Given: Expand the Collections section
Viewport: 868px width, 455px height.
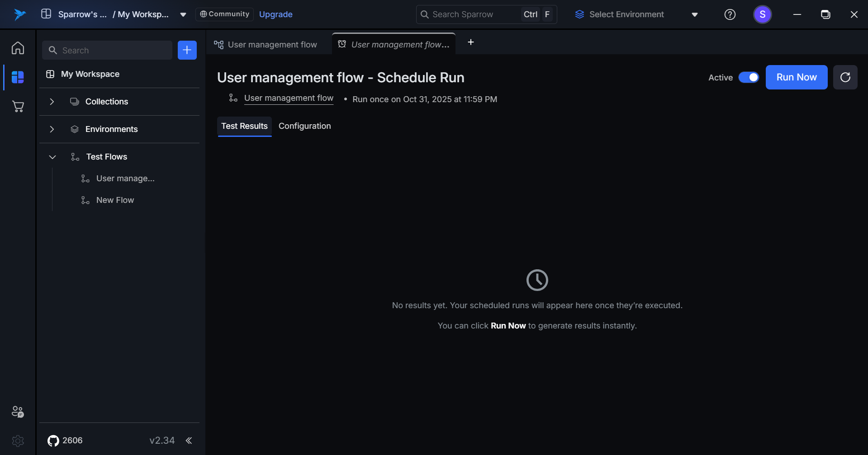Looking at the screenshot, I should (x=52, y=102).
